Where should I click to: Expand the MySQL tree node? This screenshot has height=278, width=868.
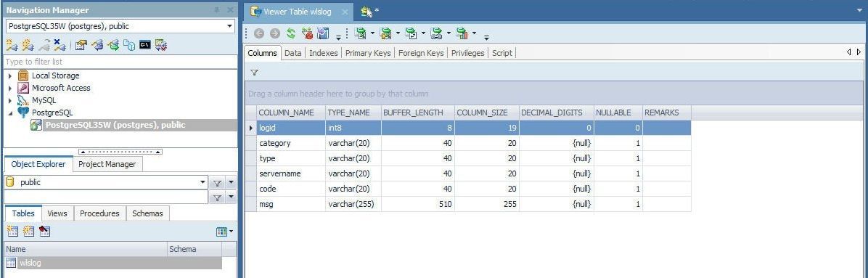[10, 101]
